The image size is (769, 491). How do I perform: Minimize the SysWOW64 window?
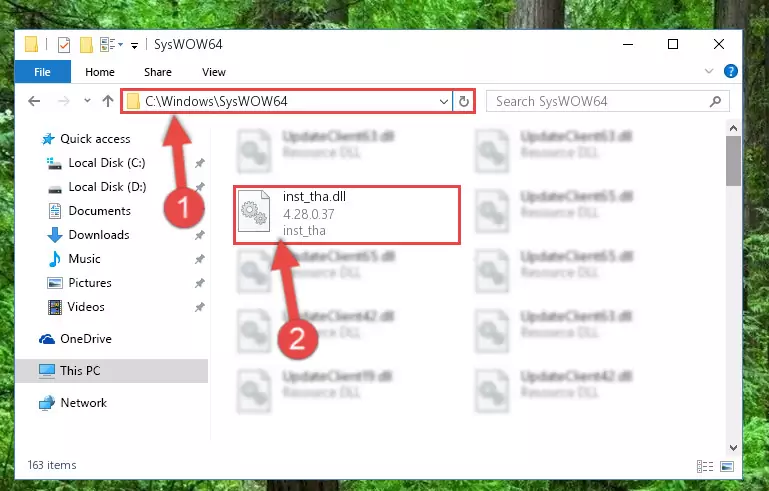[x=628, y=44]
